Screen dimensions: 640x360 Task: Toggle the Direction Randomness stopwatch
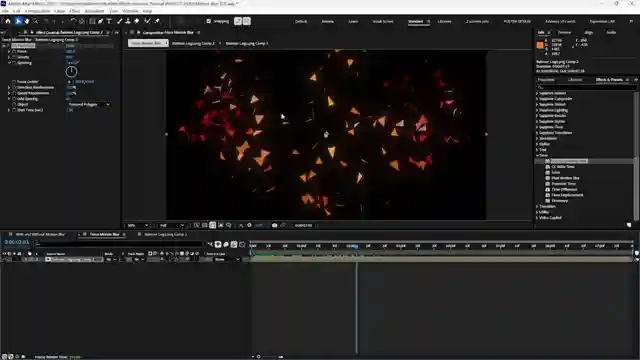[x=14, y=87]
